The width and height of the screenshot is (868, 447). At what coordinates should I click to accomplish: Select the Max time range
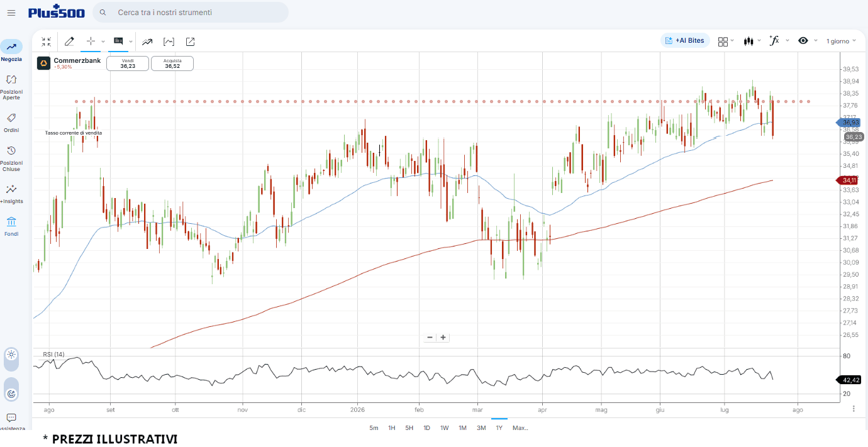tap(520, 428)
